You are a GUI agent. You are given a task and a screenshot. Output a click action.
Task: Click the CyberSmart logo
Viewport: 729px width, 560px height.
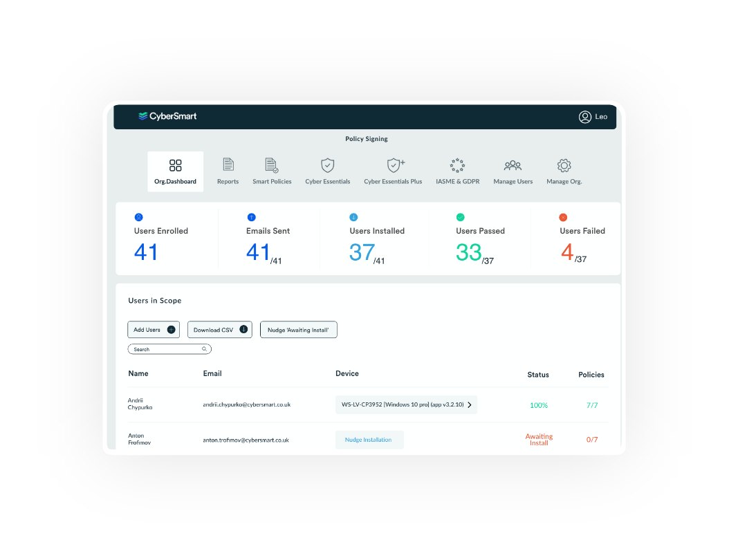167,116
